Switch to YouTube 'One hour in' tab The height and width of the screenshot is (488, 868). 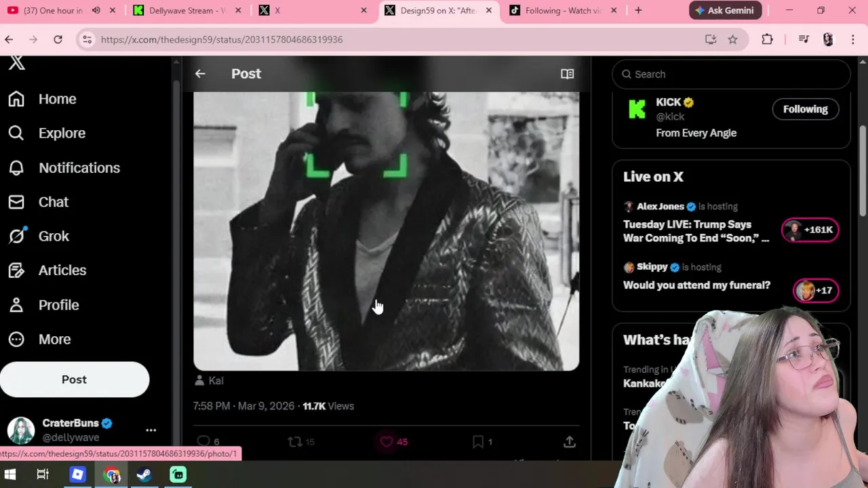pos(52,10)
